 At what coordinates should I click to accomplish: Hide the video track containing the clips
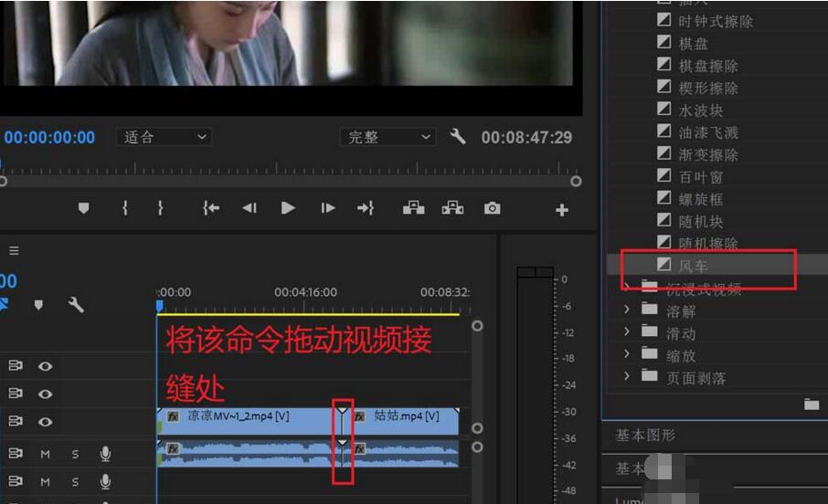point(46,422)
